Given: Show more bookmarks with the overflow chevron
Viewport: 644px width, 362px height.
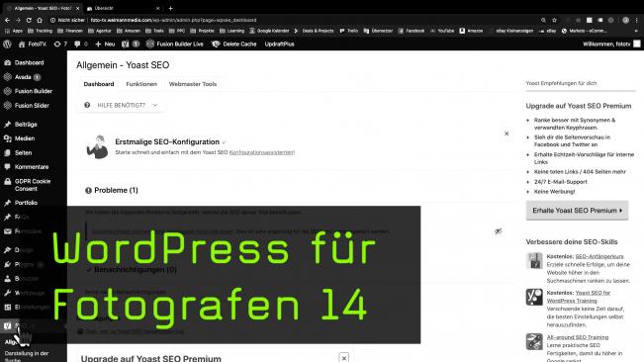Looking at the screenshot, I should (x=636, y=31).
